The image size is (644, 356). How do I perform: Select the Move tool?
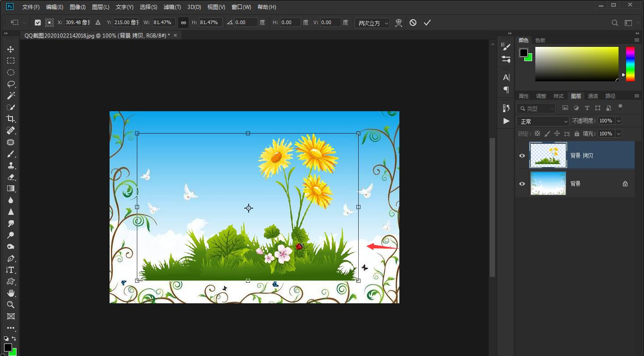pos(11,49)
